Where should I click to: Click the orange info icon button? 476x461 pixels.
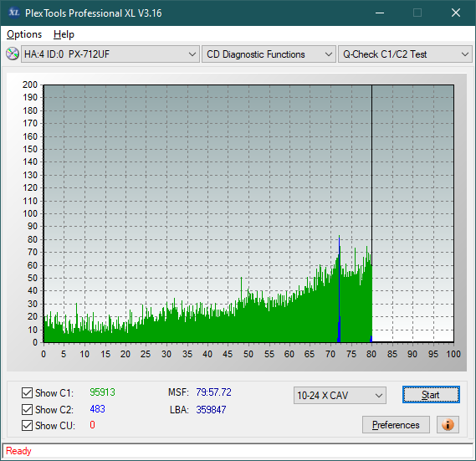click(448, 424)
